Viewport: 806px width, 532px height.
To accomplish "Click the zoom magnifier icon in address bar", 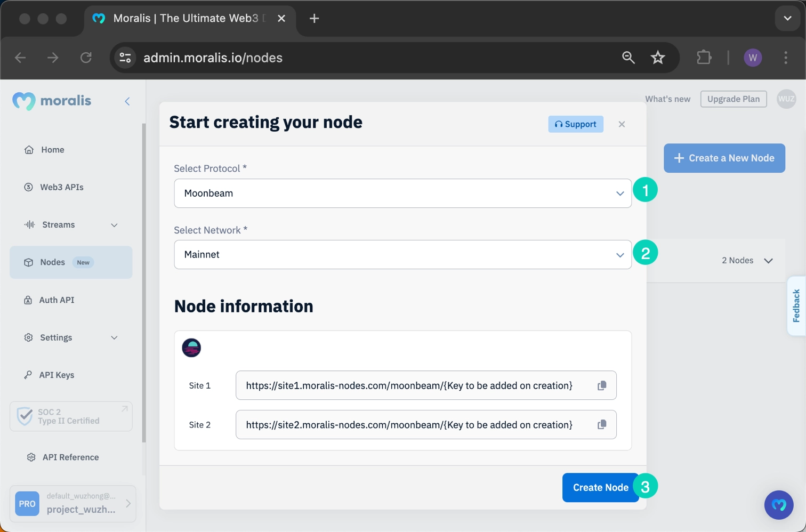I will (628, 58).
